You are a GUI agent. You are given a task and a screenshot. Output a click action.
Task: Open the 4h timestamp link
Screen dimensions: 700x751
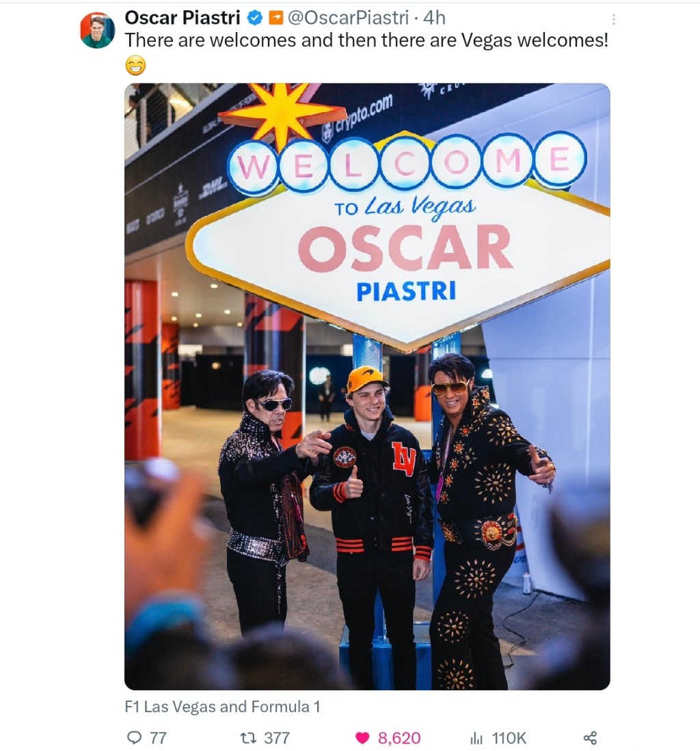pyautogui.click(x=435, y=18)
